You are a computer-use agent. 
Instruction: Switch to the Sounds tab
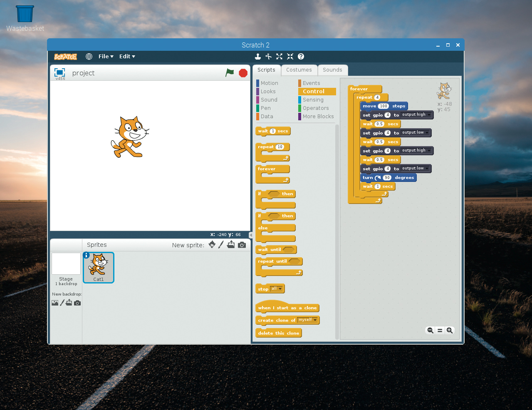(x=333, y=70)
